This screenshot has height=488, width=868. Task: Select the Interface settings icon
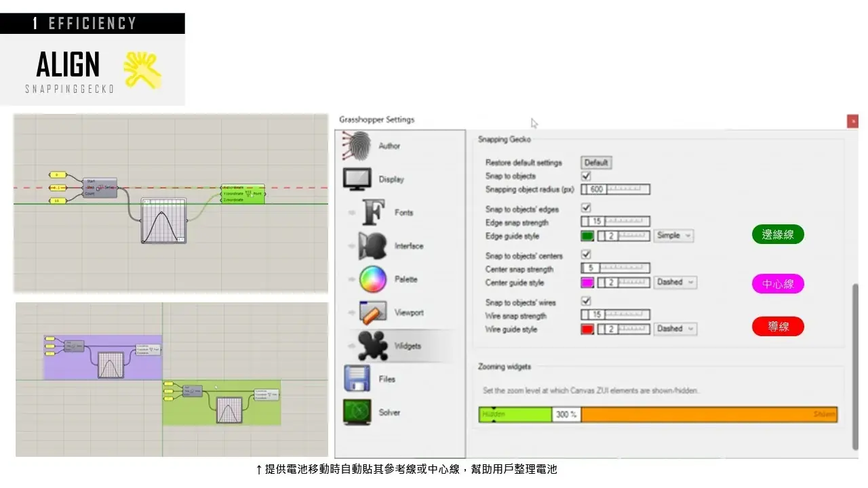pyautogui.click(x=373, y=246)
